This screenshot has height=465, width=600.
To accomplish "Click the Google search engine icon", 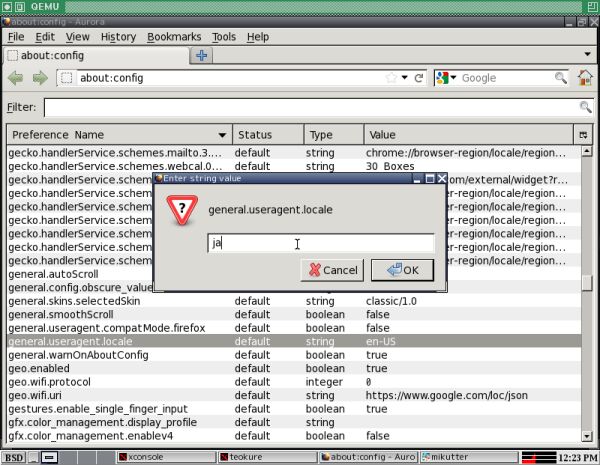I will (x=442, y=78).
